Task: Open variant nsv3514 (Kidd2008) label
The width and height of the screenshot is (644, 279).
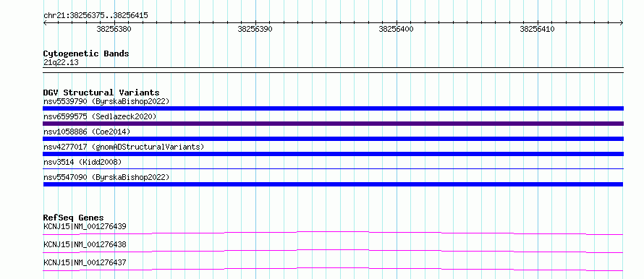Action: (82, 162)
